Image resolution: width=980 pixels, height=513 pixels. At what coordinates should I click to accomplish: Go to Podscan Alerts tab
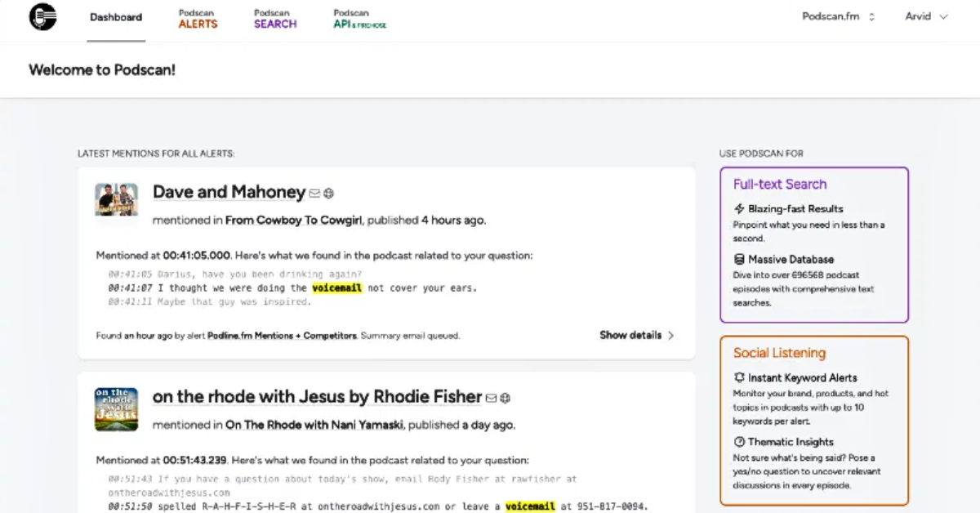(198, 19)
